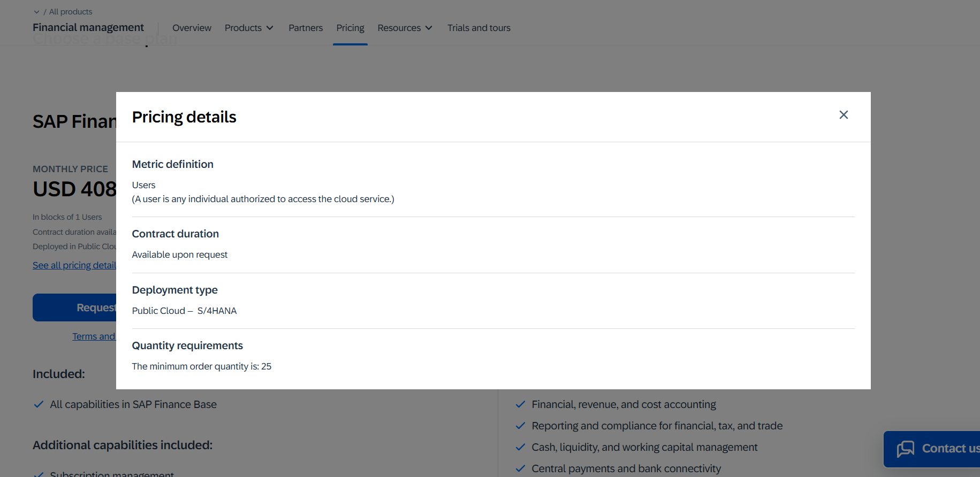Open the Overview tab
Screen dimensions: 980x477
192,28
